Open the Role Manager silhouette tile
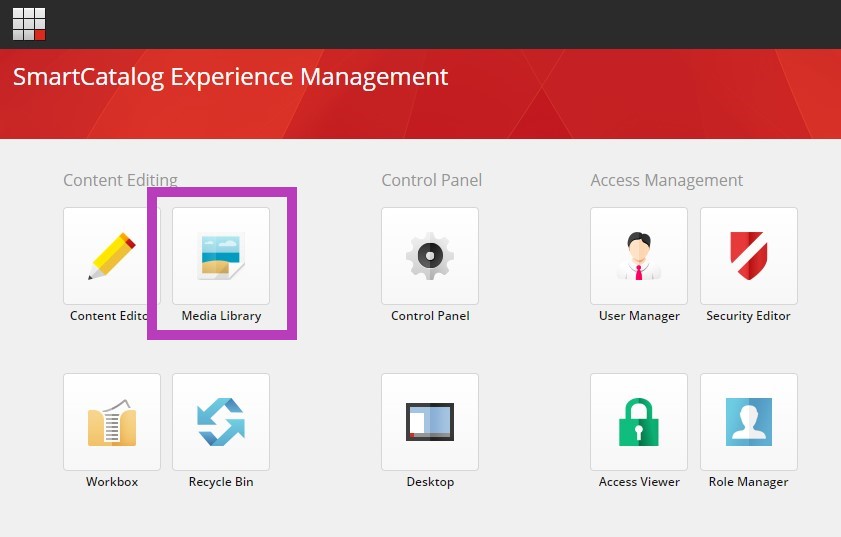Screen dimensions: 841x537 pyautogui.click(x=749, y=422)
